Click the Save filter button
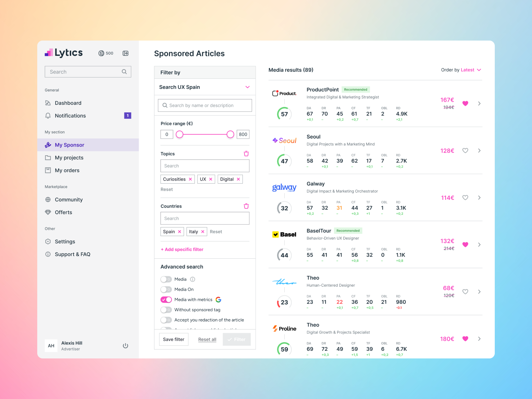 [174, 339]
